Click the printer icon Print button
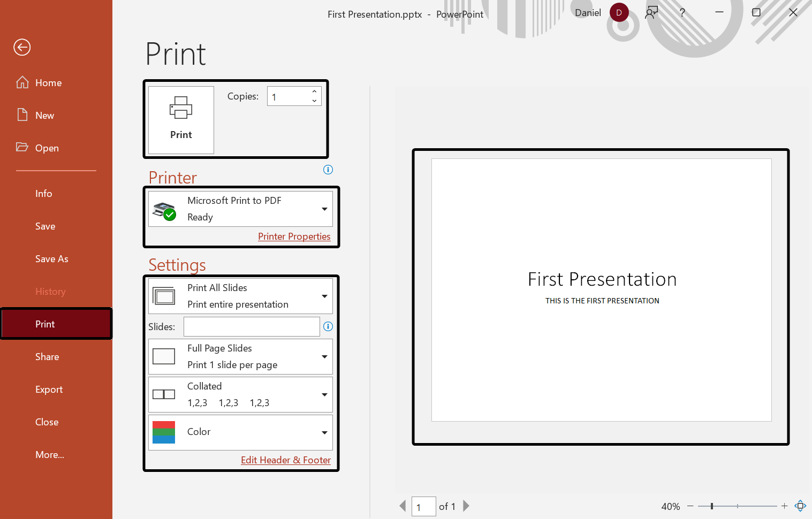The image size is (812, 519). click(x=181, y=120)
